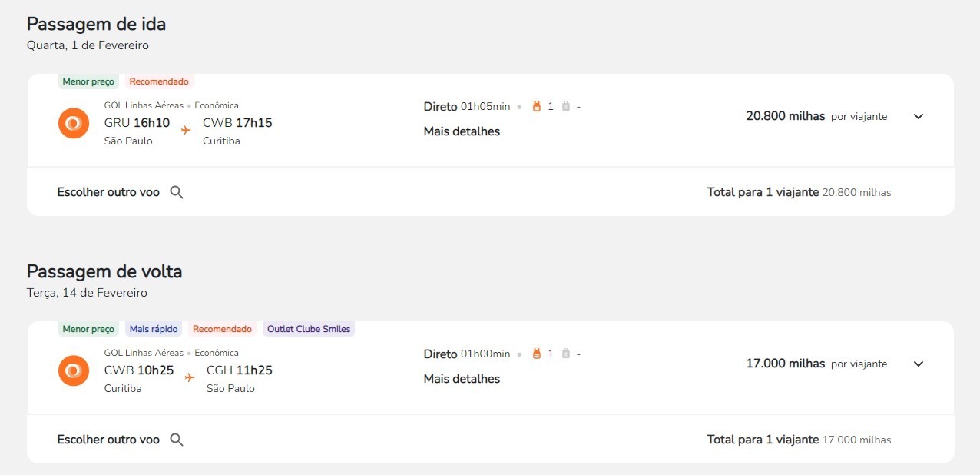Click search magnifier icon in outbound flight card

(177, 192)
